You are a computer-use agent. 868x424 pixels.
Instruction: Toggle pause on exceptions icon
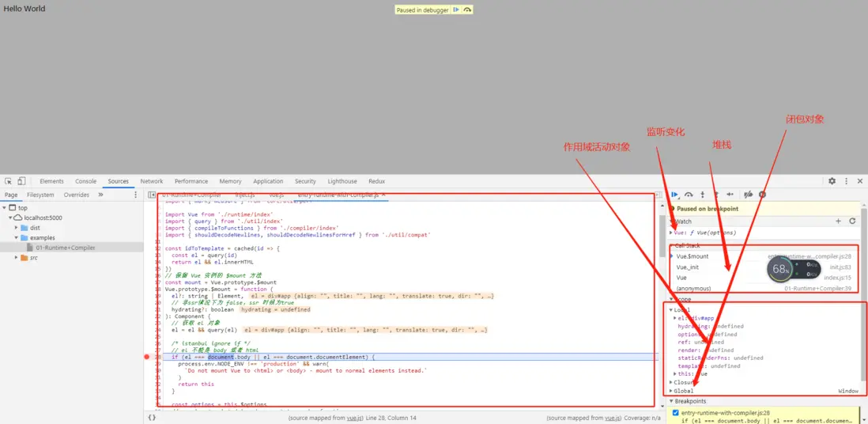click(762, 195)
